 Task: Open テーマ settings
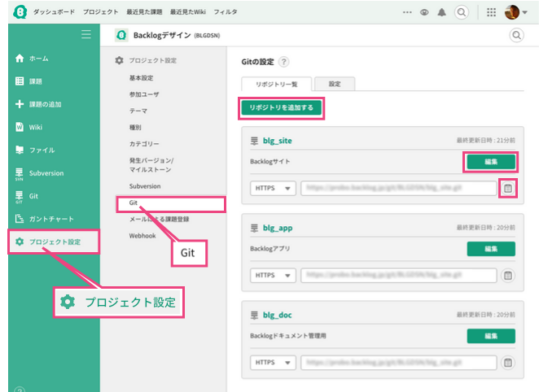[138, 111]
